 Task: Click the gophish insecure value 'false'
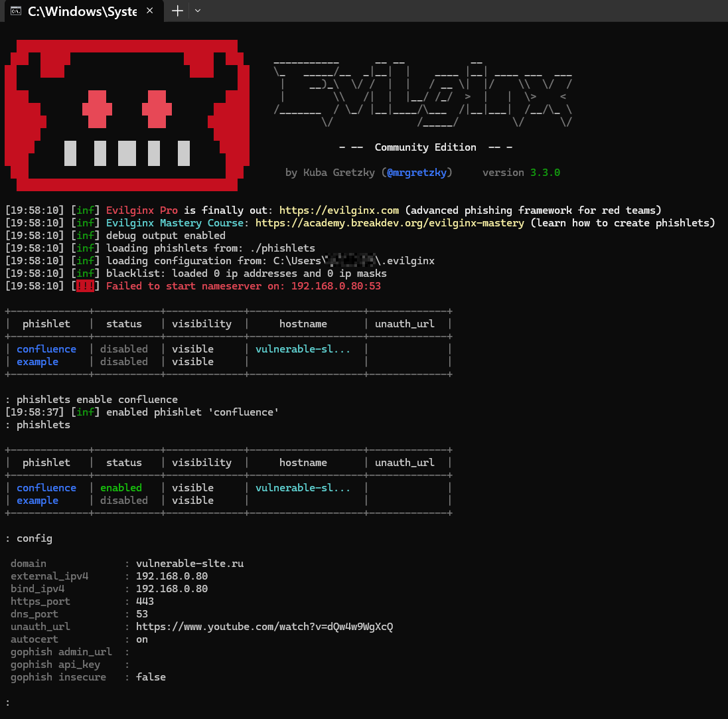(151, 677)
